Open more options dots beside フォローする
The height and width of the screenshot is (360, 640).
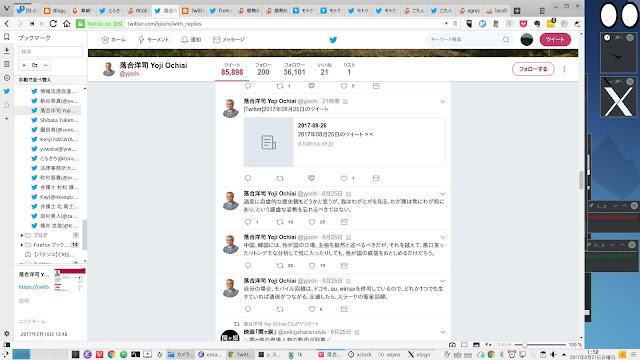(564, 69)
